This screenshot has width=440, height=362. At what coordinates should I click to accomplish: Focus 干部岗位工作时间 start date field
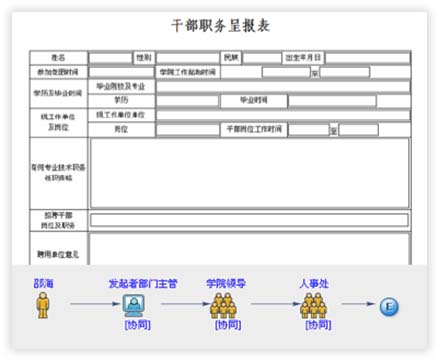tap(308, 129)
